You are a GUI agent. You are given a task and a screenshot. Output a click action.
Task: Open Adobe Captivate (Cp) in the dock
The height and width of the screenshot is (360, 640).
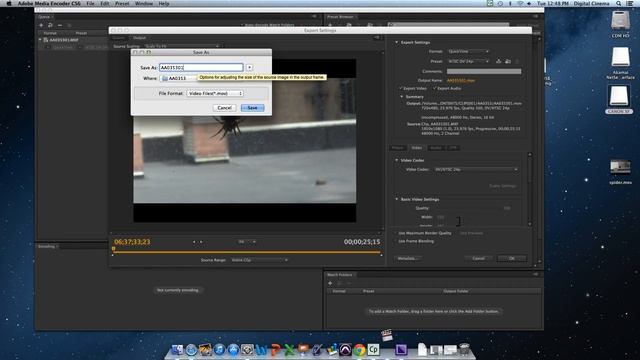373,350
